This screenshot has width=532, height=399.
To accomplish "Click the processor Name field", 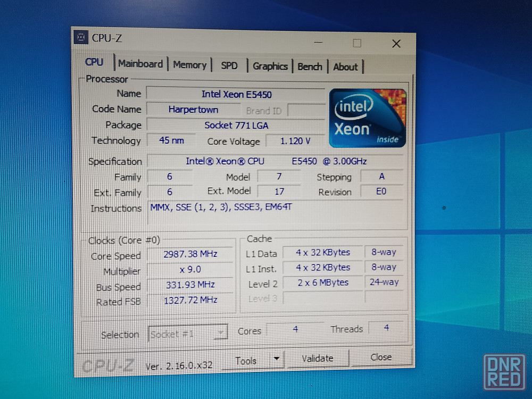I will tap(236, 94).
